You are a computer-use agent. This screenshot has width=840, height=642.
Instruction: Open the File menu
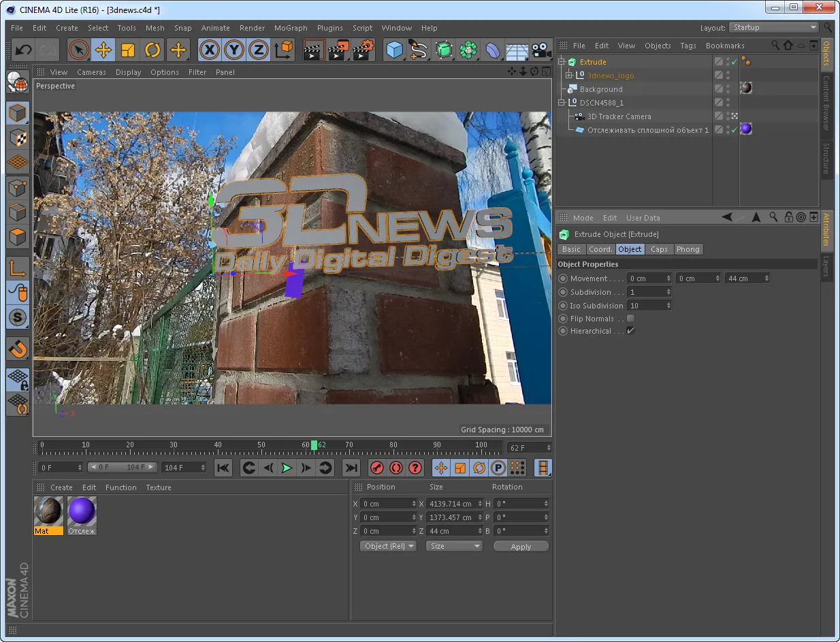17,28
